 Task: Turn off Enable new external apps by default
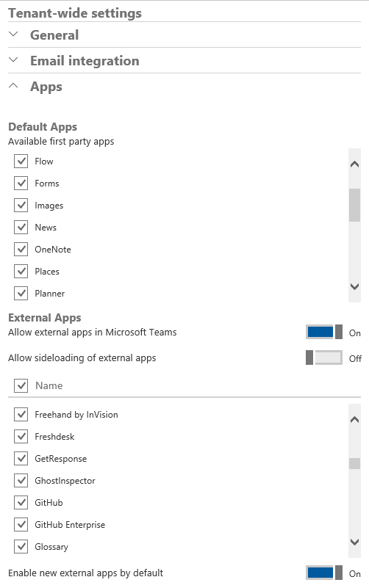tap(324, 573)
